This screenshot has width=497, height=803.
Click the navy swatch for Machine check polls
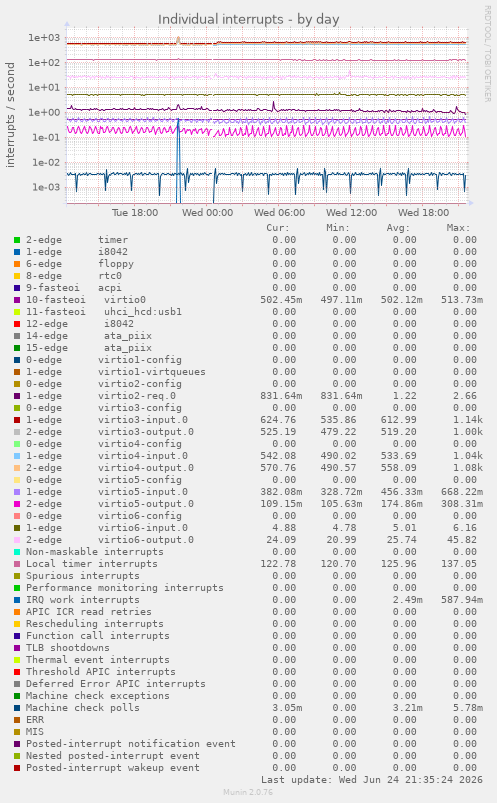click(17, 708)
